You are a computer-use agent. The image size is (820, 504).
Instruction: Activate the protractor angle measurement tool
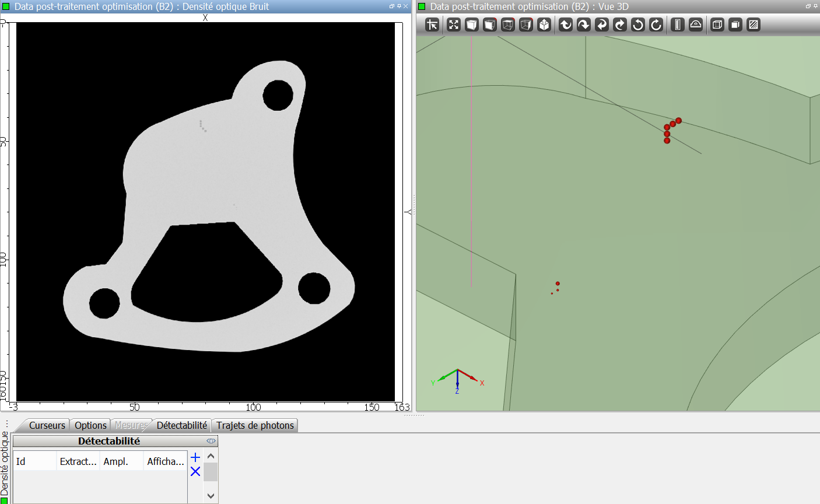pyautogui.click(x=696, y=24)
